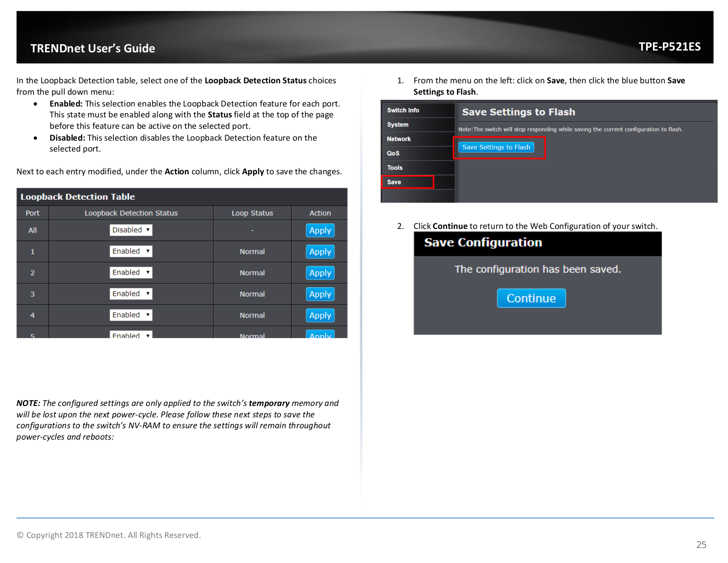Apply changes for port 1
This screenshot has height=563, width=728.
320,252
